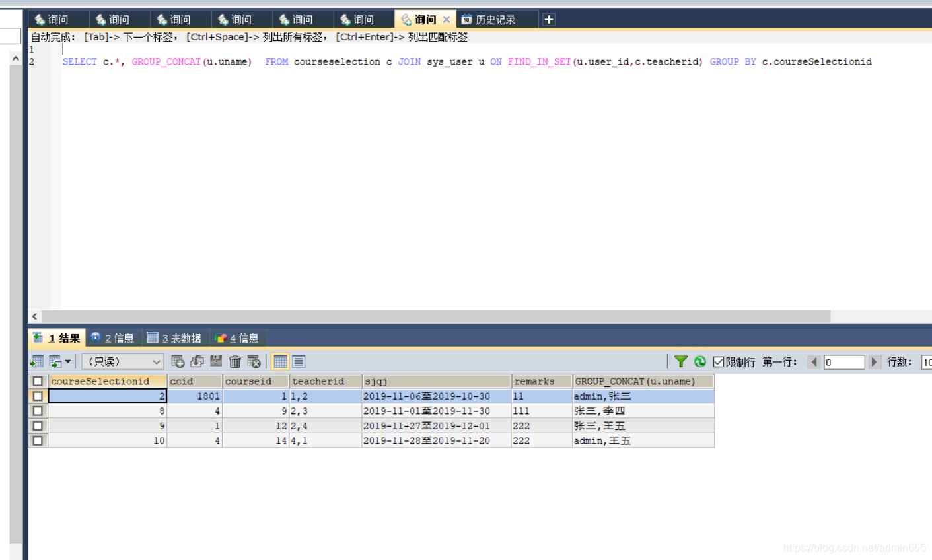
Task: Open the (只读) read-only mode dropdown
Action: tap(122, 361)
